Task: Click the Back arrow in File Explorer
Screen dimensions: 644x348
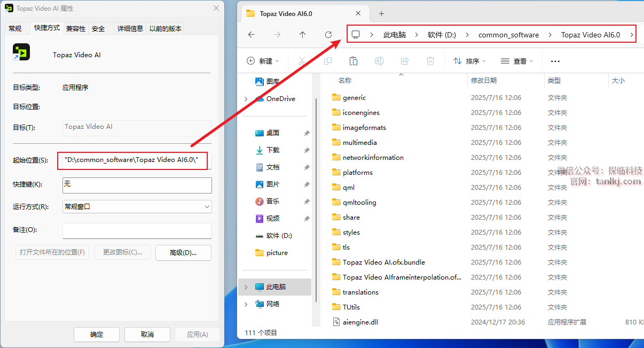Action: [x=252, y=35]
